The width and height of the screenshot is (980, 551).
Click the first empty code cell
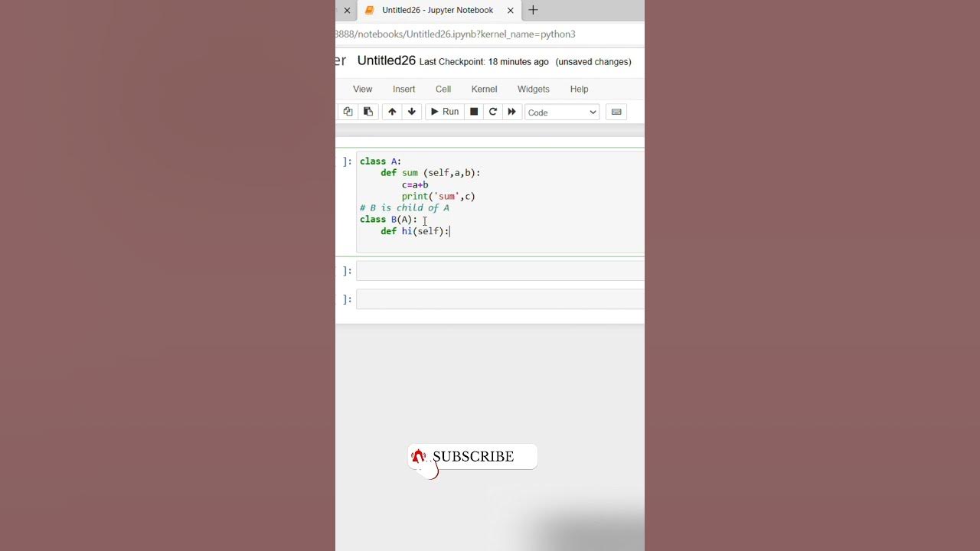click(500, 271)
